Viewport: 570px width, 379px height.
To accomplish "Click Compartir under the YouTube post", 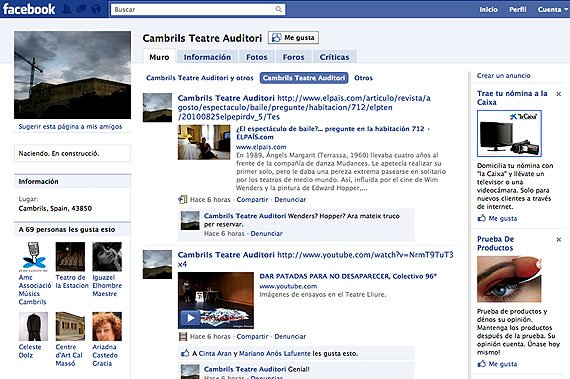I will [252, 336].
